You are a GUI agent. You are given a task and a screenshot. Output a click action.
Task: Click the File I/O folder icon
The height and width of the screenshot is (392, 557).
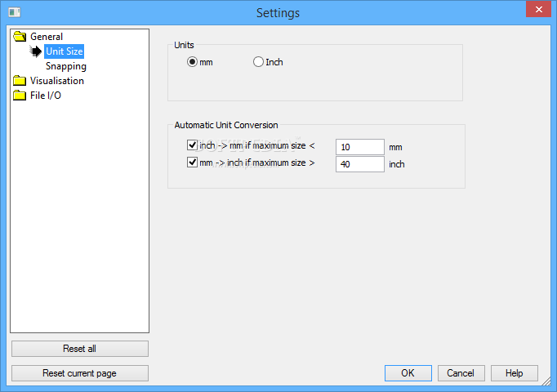(x=20, y=96)
